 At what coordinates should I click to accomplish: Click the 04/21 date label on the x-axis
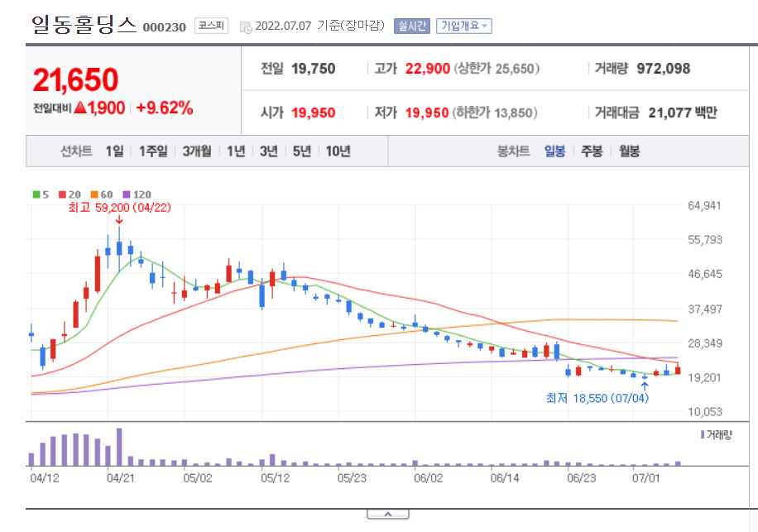coord(121,478)
